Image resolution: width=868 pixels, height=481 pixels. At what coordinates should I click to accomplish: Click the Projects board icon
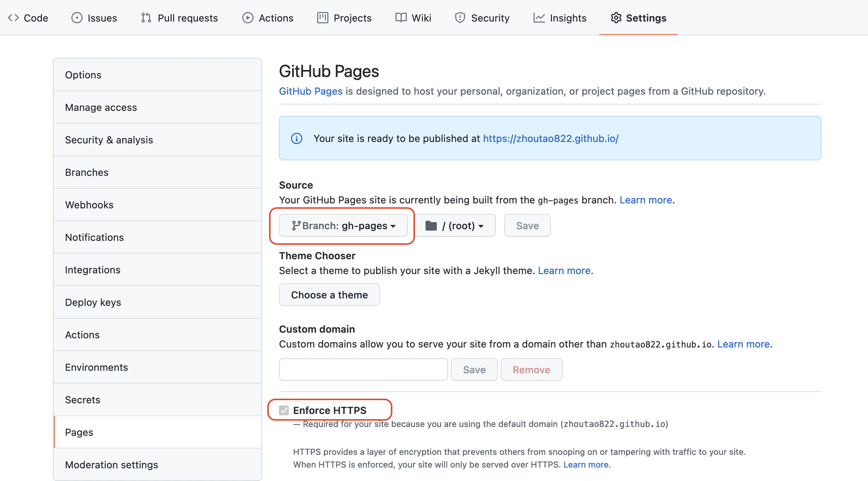click(322, 18)
